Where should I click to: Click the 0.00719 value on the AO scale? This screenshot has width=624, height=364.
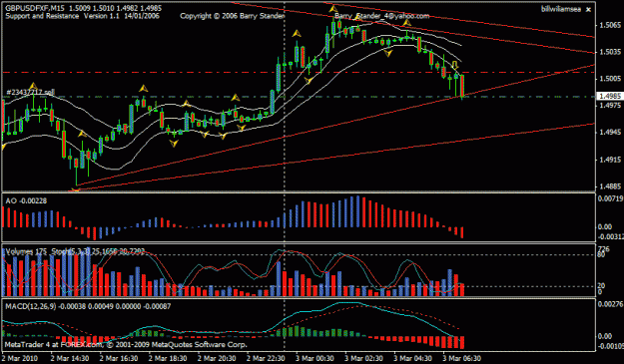610,198
